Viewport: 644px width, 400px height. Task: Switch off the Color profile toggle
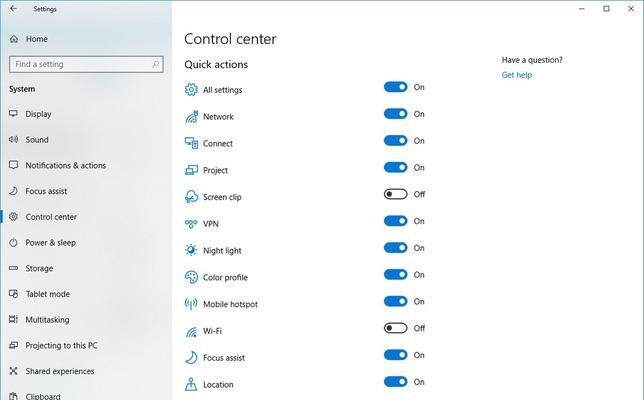click(x=396, y=274)
